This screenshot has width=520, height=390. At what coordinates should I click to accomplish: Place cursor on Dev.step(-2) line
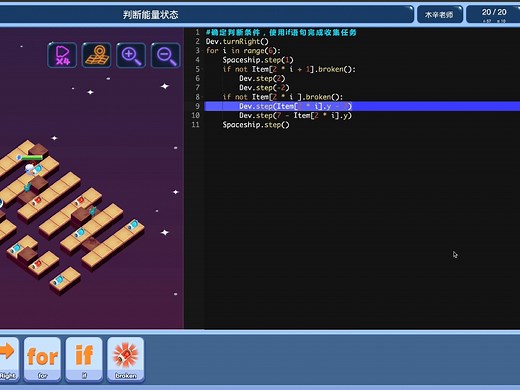(x=264, y=88)
